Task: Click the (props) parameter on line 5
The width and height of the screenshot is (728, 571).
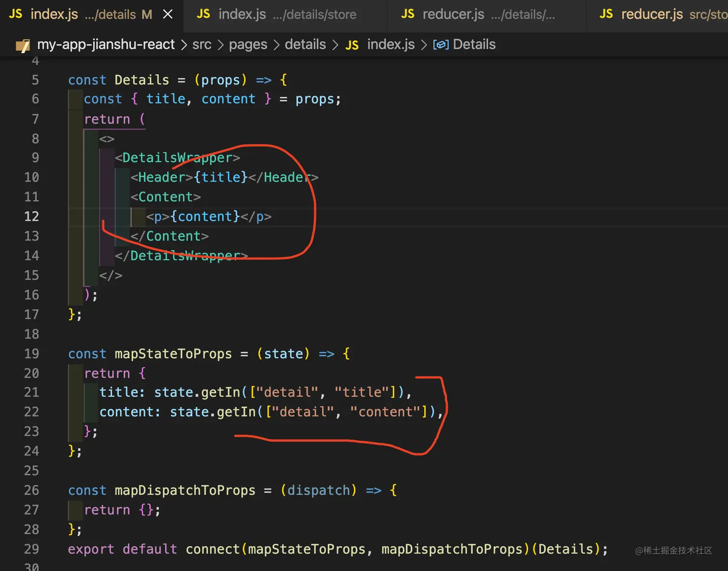Action: (221, 80)
